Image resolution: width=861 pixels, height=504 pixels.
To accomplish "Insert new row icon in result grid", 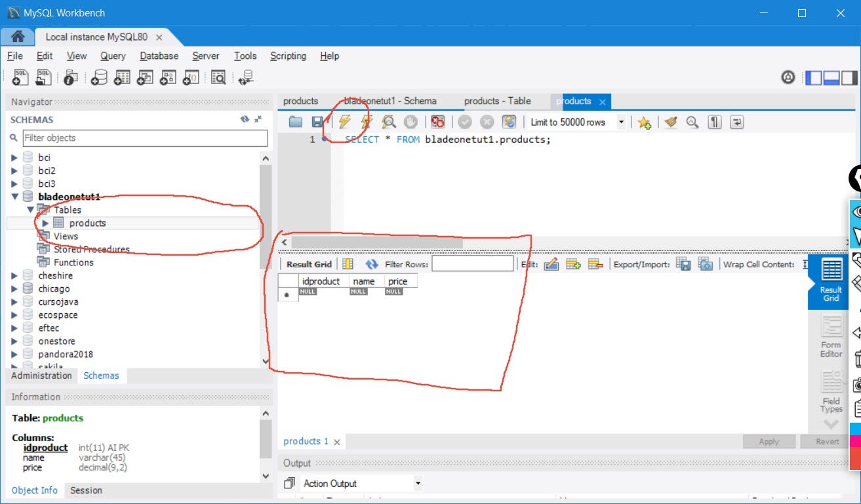I will tap(573, 264).
